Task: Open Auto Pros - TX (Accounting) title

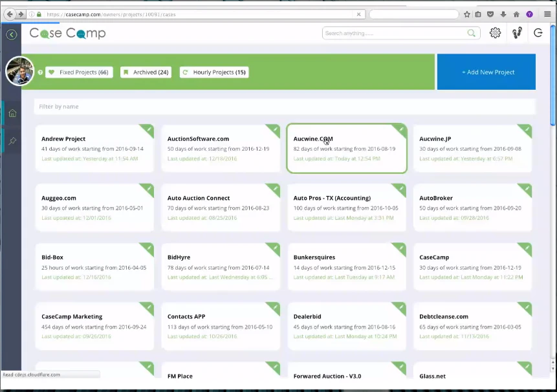Action: tap(332, 198)
